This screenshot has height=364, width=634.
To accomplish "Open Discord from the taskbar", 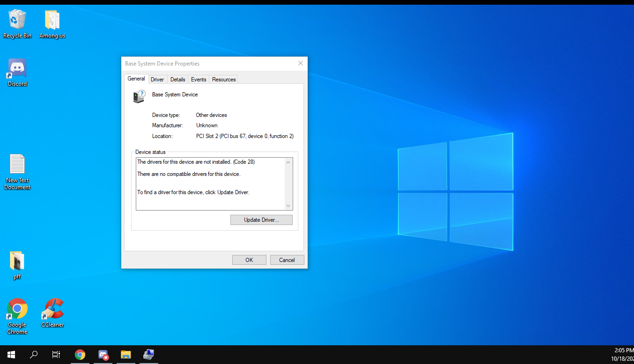I will point(103,355).
